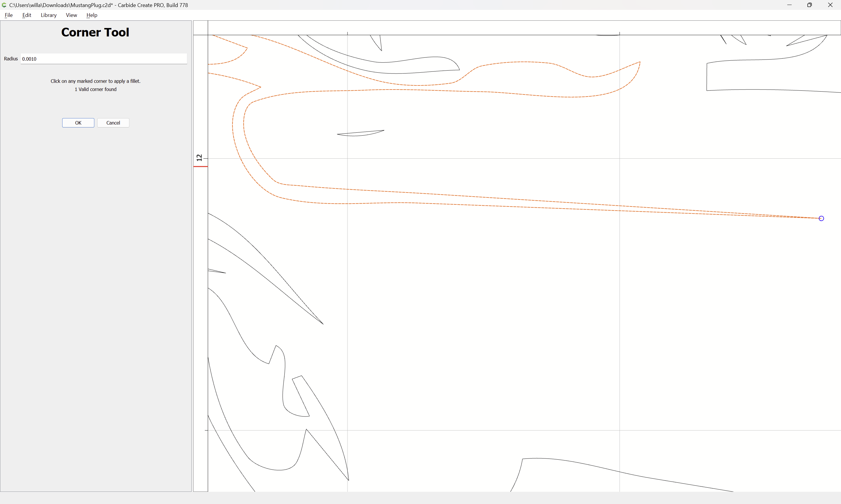Viewport: 841px width, 504px height.
Task: Click the 12 label on the ruler
Action: tap(199, 157)
